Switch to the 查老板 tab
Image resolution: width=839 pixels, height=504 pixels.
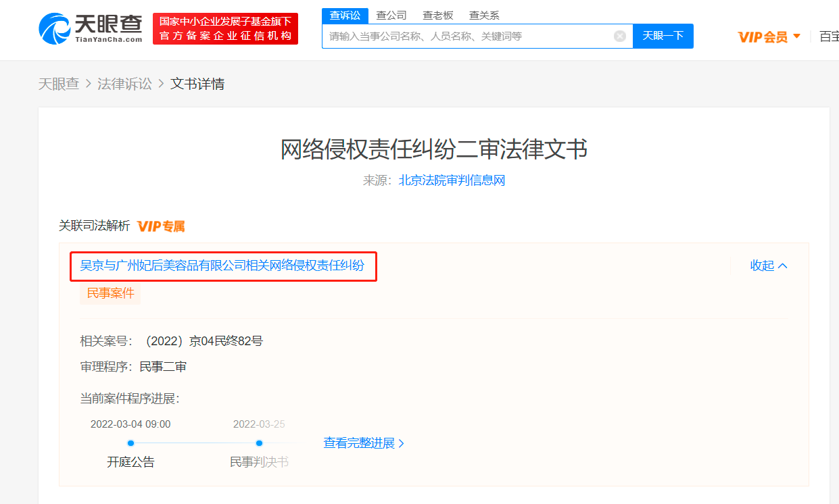[x=437, y=15]
